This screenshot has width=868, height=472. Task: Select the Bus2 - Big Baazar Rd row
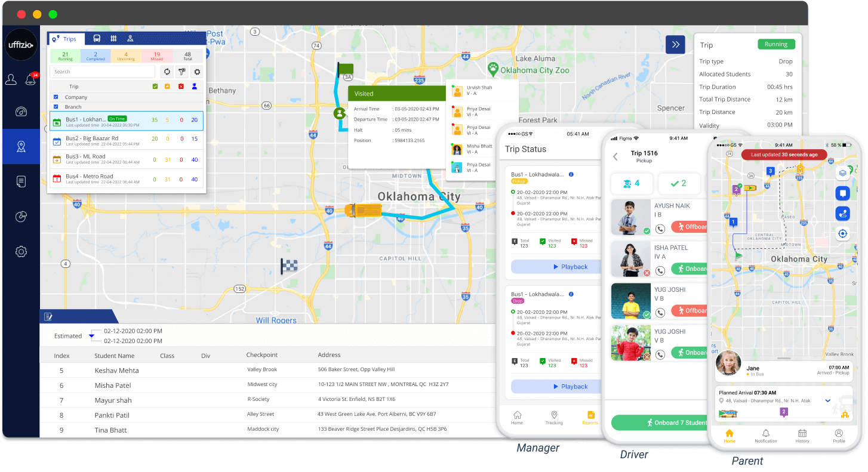(127, 140)
